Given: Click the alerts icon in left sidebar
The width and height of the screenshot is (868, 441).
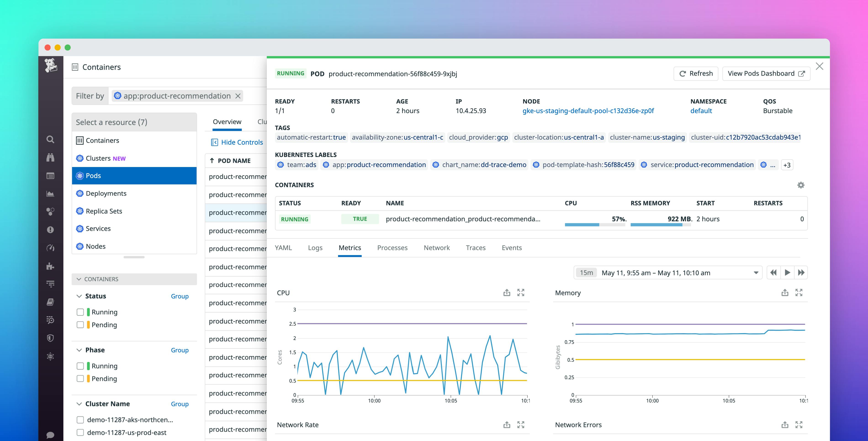Looking at the screenshot, I should click(50, 229).
